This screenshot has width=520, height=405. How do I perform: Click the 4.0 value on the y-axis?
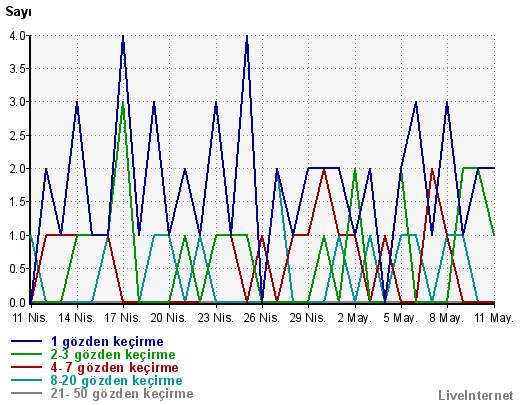[x=18, y=36]
